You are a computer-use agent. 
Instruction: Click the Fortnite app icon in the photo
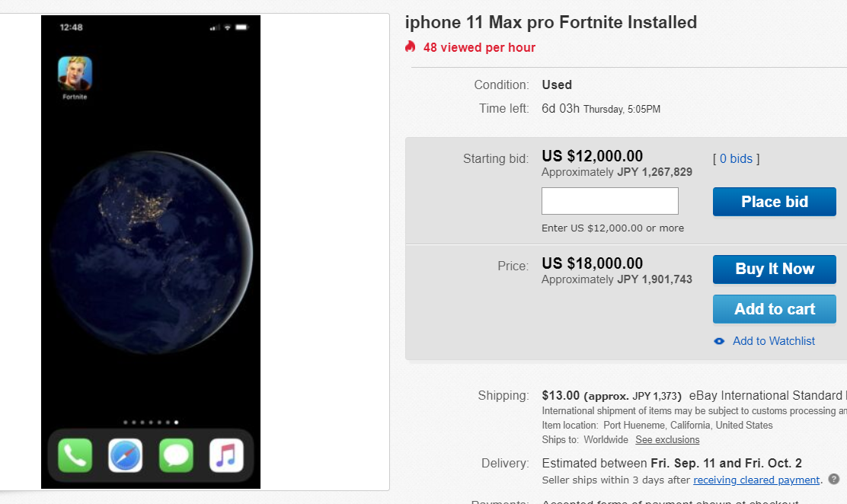pyautogui.click(x=75, y=74)
